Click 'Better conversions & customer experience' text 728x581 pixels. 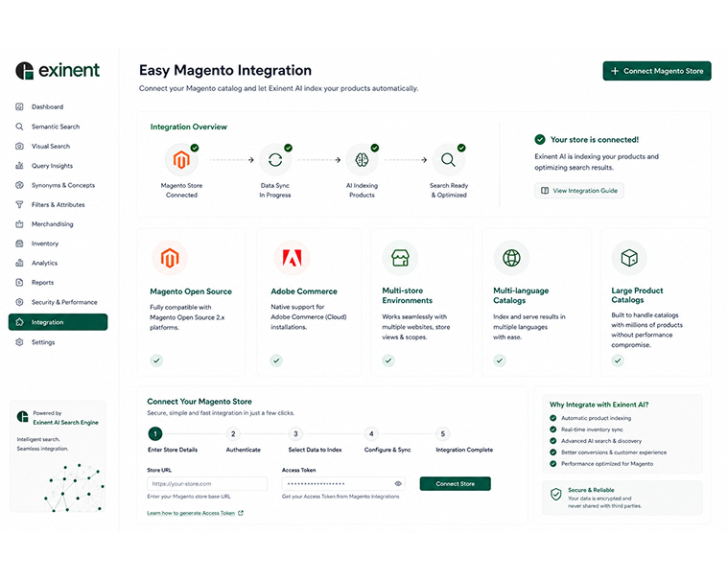(x=614, y=453)
